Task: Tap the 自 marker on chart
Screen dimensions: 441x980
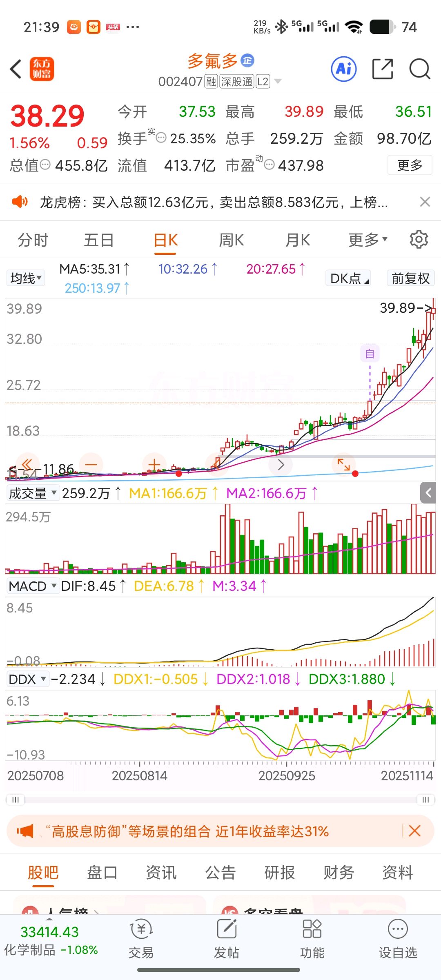Action: 370,353
